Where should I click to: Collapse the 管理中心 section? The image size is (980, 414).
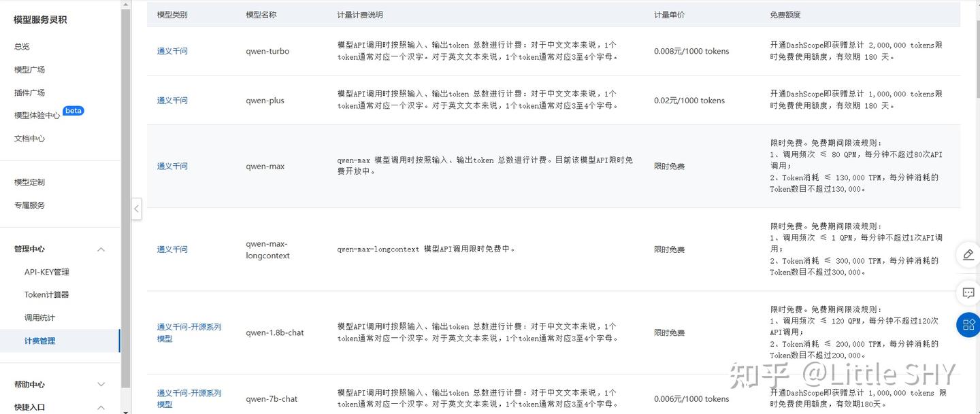click(101, 249)
